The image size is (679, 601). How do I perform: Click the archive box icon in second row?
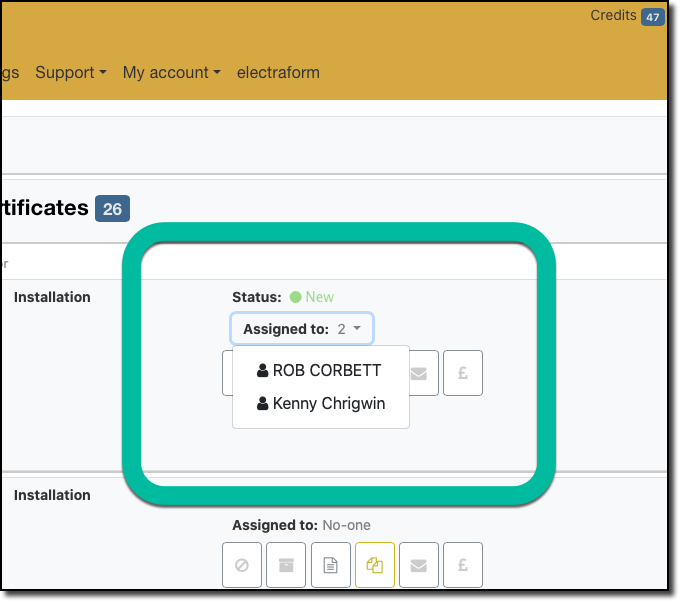(x=286, y=565)
